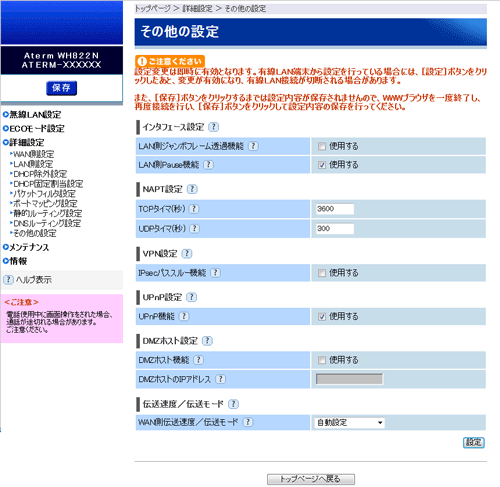Open help icon for LAN側Pause機能
The height and width of the screenshot is (487, 500).
[x=209, y=165]
